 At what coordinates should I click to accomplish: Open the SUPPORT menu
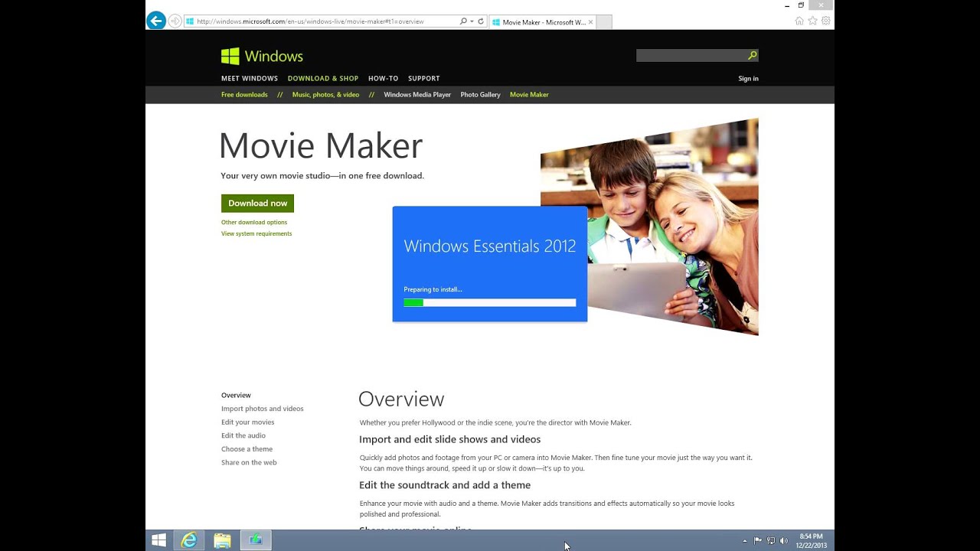423,78
